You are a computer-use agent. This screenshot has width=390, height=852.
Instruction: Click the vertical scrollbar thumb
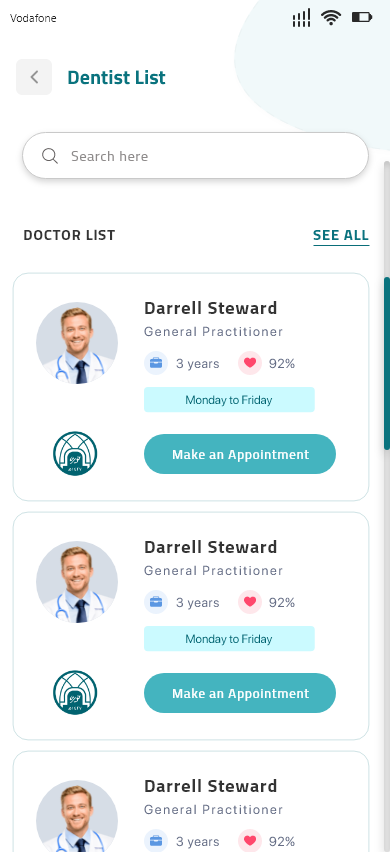[387, 364]
